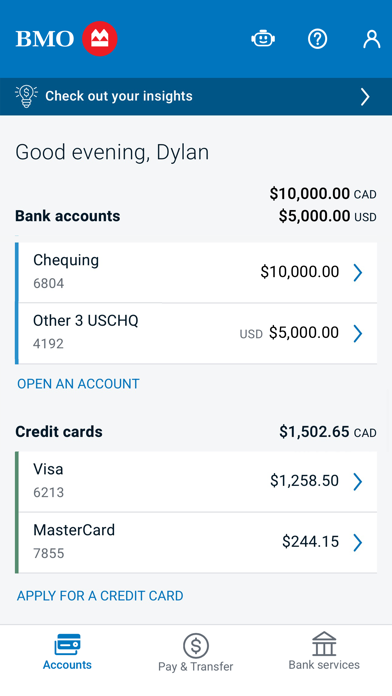Viewport: 392px width, 696px height.
Task: Expand Visa card details chevron
Action: [358, 482]
